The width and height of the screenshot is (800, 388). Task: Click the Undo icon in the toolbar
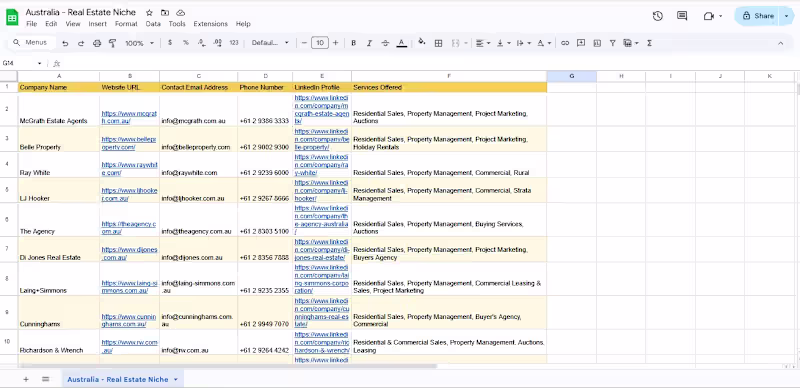click(x=65, y=43)
